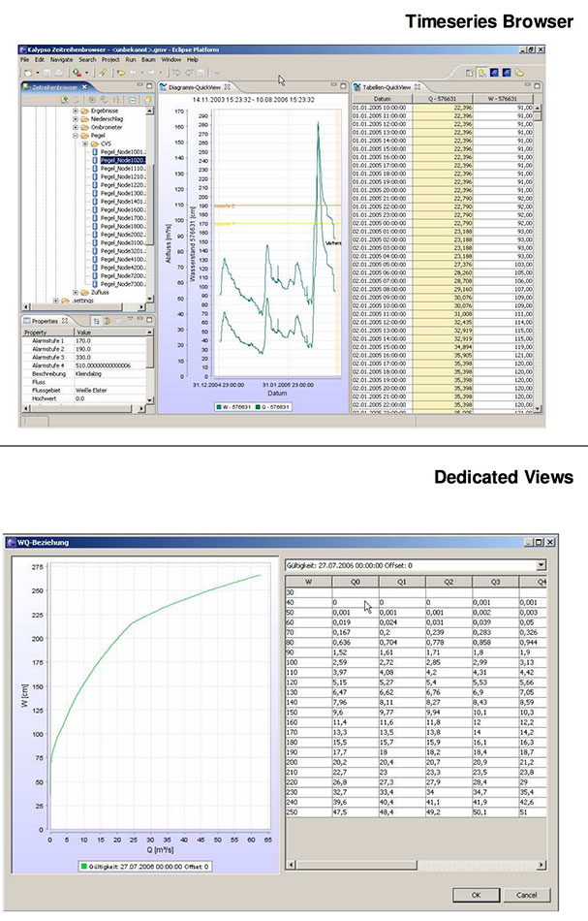Click Show Advanced Properties icon in Properties view
The image size is (588, 921).
click(108, 321)
